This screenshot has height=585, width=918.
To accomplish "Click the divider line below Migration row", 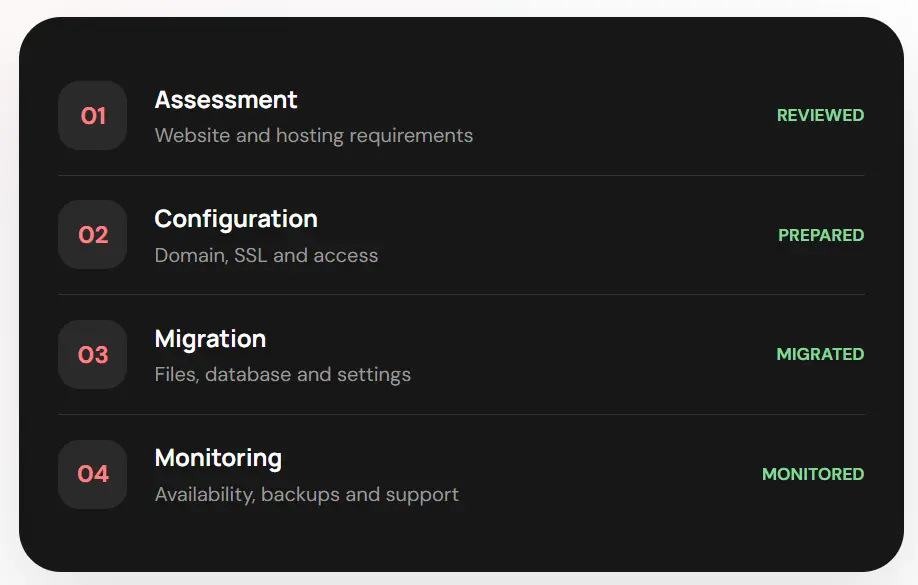I will coord(461,415).
